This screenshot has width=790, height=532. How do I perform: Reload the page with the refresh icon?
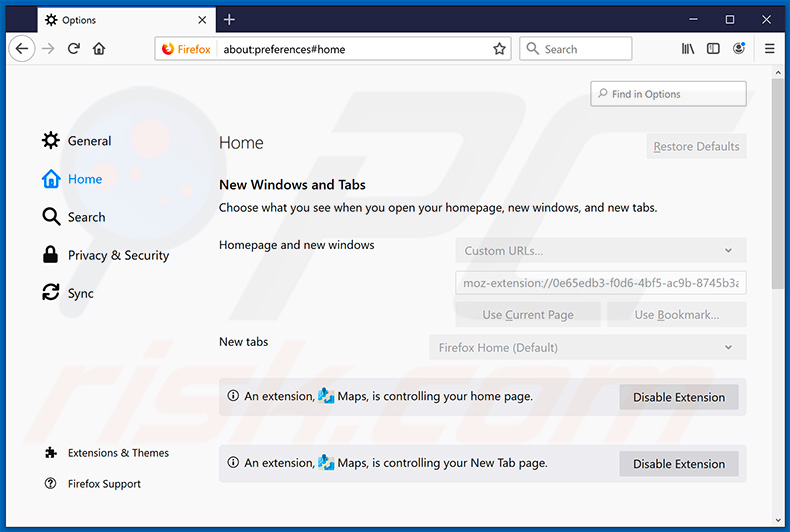[74, 48]
